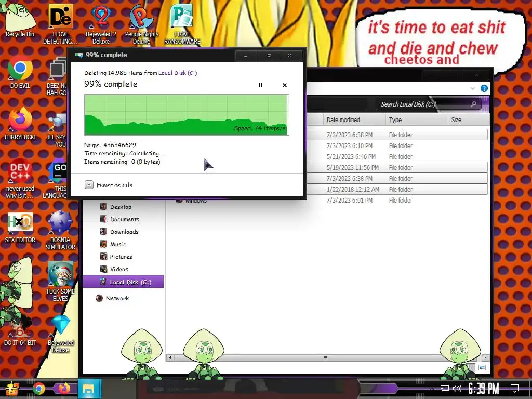Click the horizontal scrollbar thumb in Explorer
This screenshot has width=532, height=399.
coord(325,357)
